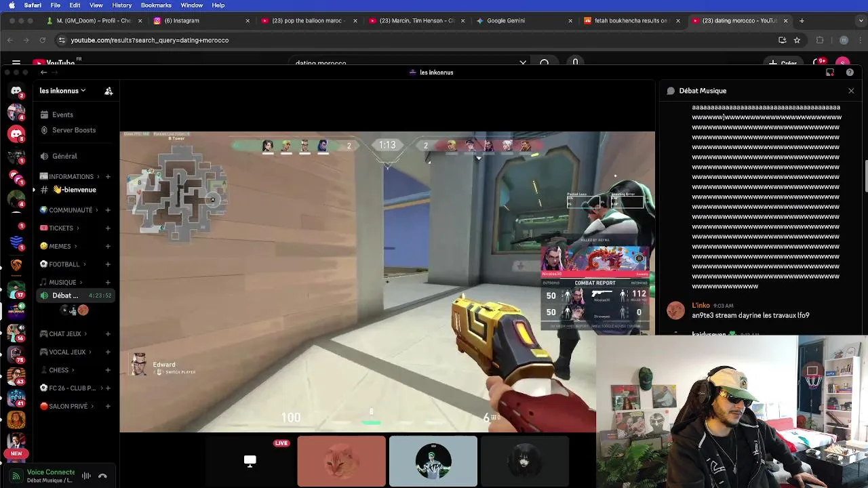Open L'inko user profile in chat

coord(701,306)
